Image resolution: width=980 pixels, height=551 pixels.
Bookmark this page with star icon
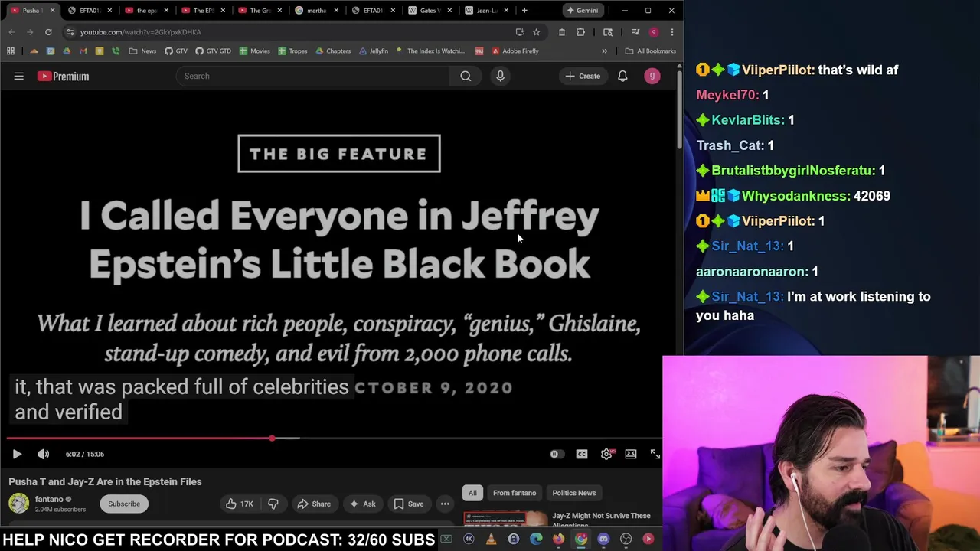537,32
